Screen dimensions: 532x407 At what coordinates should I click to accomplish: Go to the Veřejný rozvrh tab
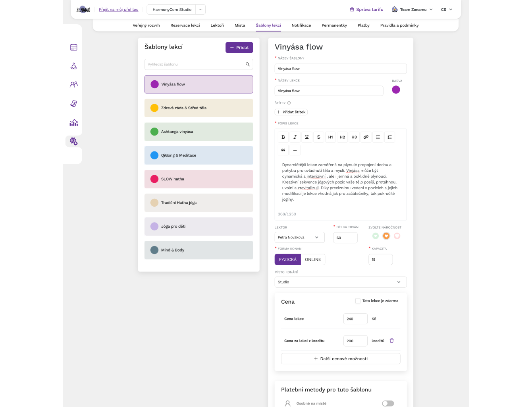[146, 25]
